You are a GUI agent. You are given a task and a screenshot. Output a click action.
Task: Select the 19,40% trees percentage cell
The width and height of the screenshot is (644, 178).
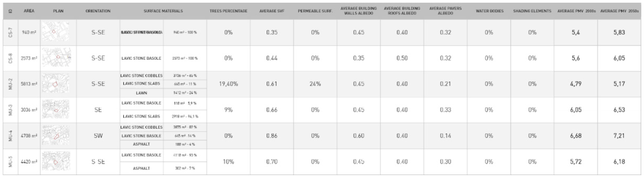(228, 84)
